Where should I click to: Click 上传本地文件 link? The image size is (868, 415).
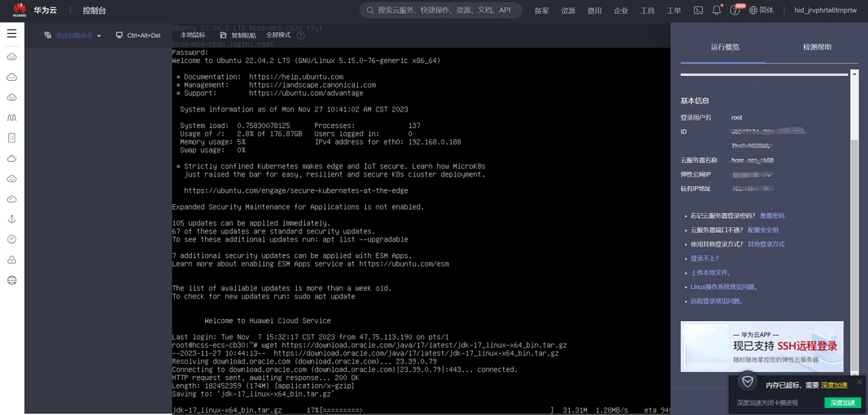(712, 273)
